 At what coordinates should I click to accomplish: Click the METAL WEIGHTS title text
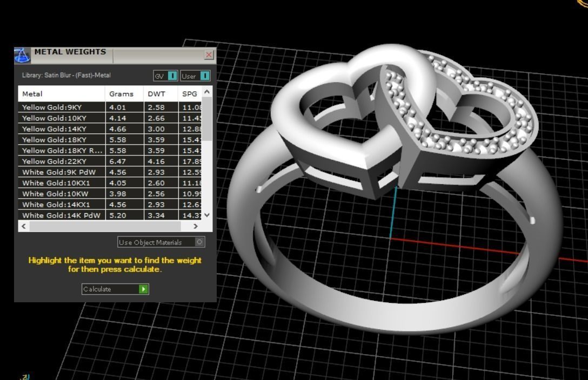pos(70,52)
